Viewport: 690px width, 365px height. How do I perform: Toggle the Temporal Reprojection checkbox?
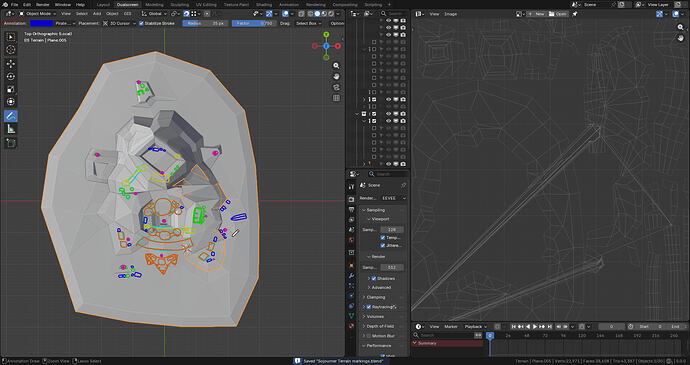[x=383, y=238]
